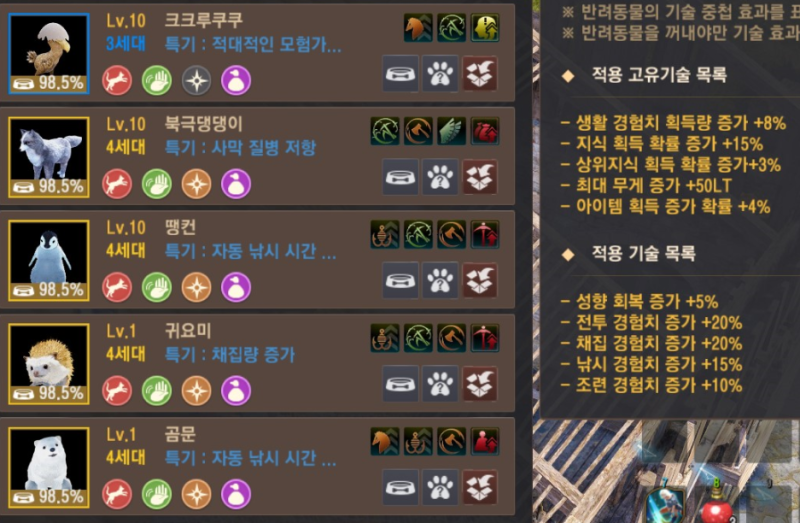Click the horse skill icon on 크크루쿠쿠 row
800x523 pixels.
pyautogui.click(x=418, y=28)
